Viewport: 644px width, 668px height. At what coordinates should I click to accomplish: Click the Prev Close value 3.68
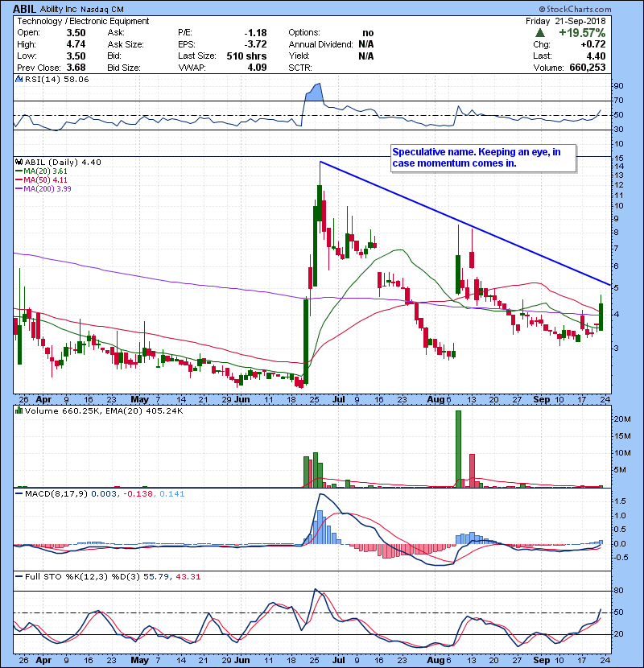(x=76, y=68)
